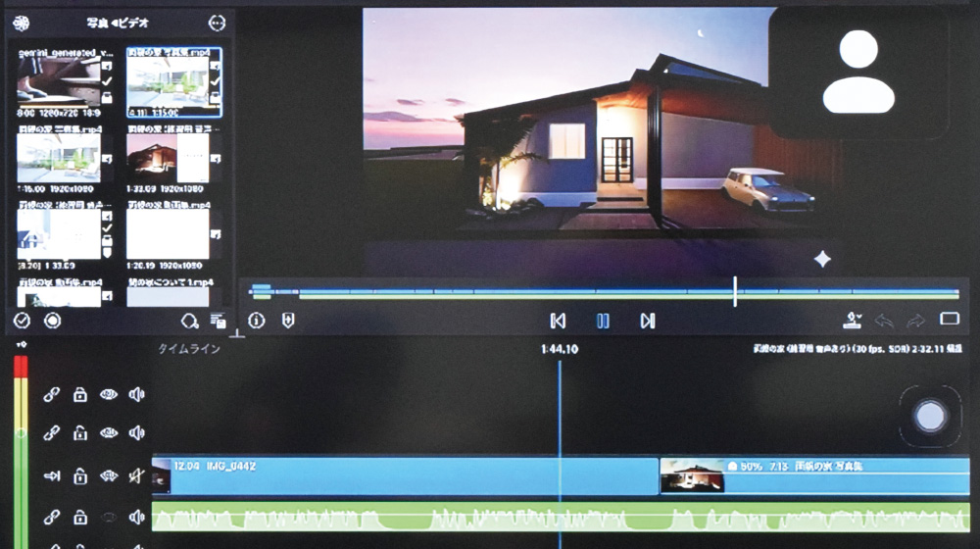Viewport: 980px width, 549px height.
Task: Add a marker with the marker icon
Action: pos(288,321)
